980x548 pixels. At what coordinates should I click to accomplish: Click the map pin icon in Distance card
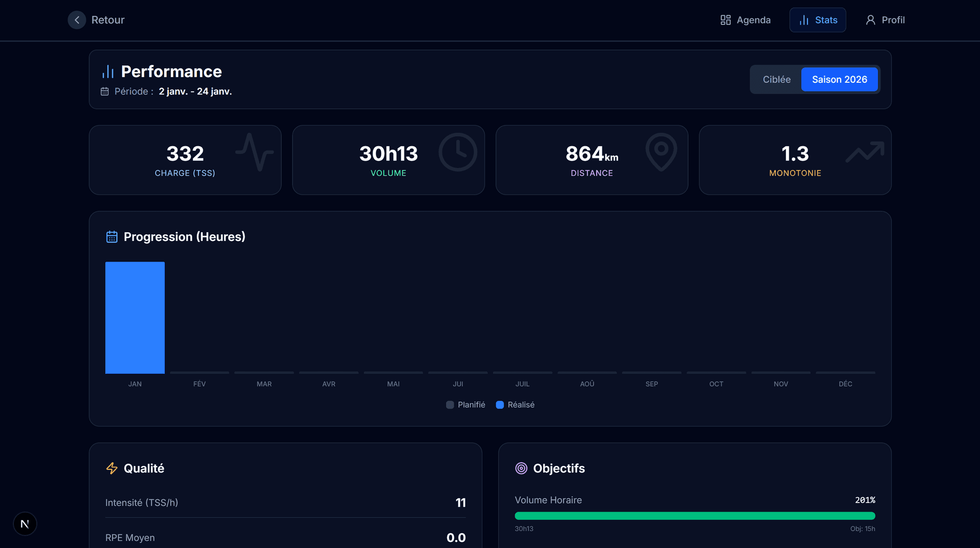[661, 152]
